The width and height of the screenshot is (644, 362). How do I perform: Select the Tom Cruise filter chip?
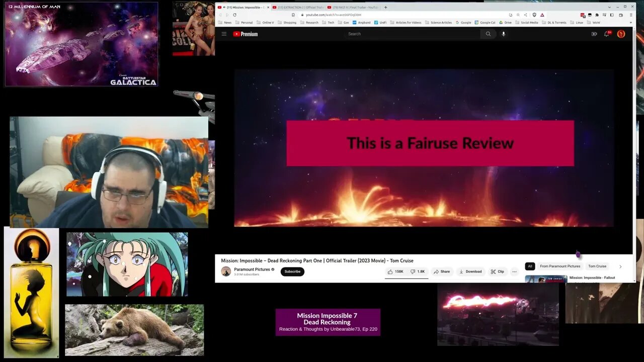click(x=597, y=266)
